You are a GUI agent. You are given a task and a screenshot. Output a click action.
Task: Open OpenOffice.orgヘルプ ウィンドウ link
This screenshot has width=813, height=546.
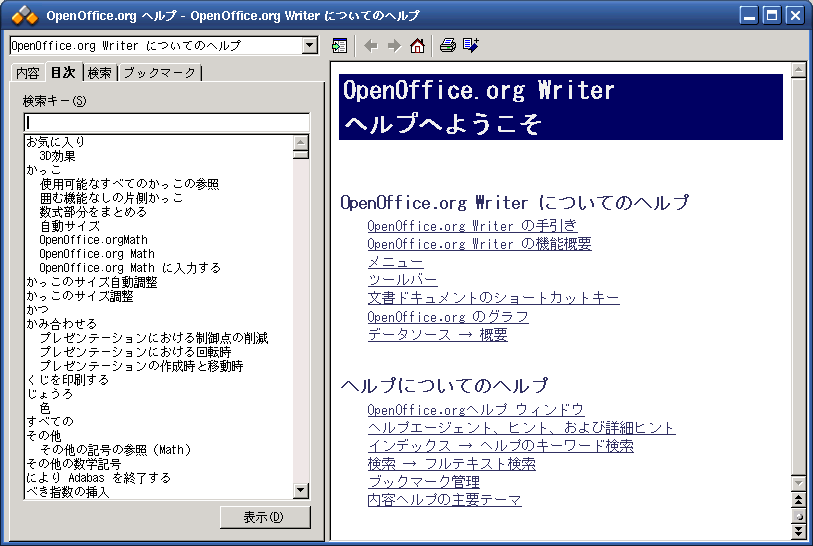(475, 410)
